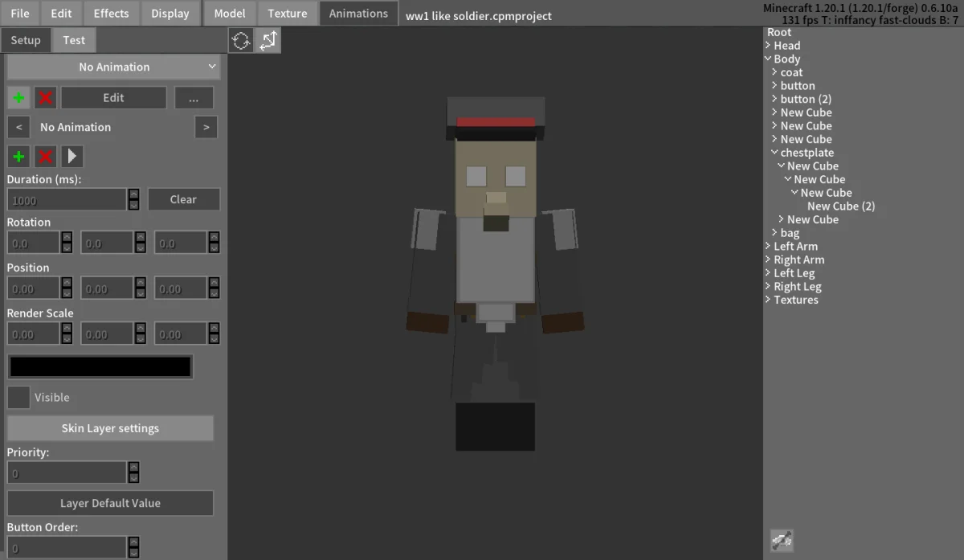
Task: Expand the bag tree node
Action: [x=774, y=233]
